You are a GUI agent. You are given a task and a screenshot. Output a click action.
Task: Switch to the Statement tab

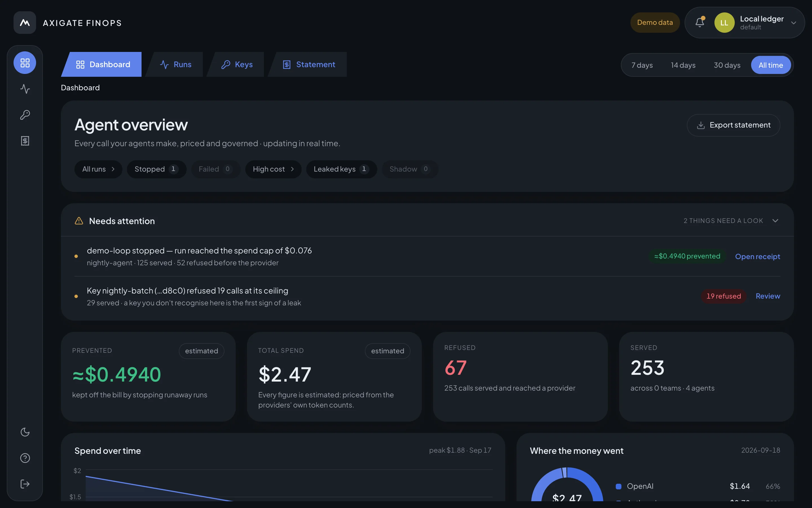tap(308, 65)
